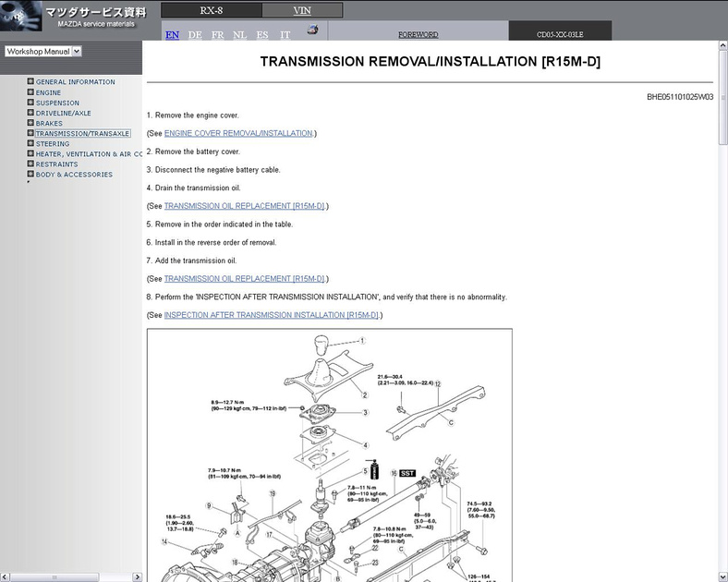
Task: Click the Mazda gear logo image
Action: (x=21, y=16)
